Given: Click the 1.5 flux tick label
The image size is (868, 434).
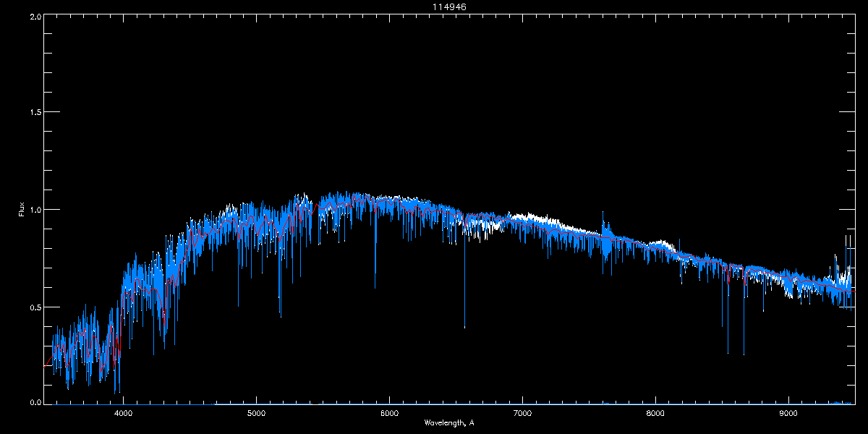Looking at the screenshot, I should [x=35, y=112].
